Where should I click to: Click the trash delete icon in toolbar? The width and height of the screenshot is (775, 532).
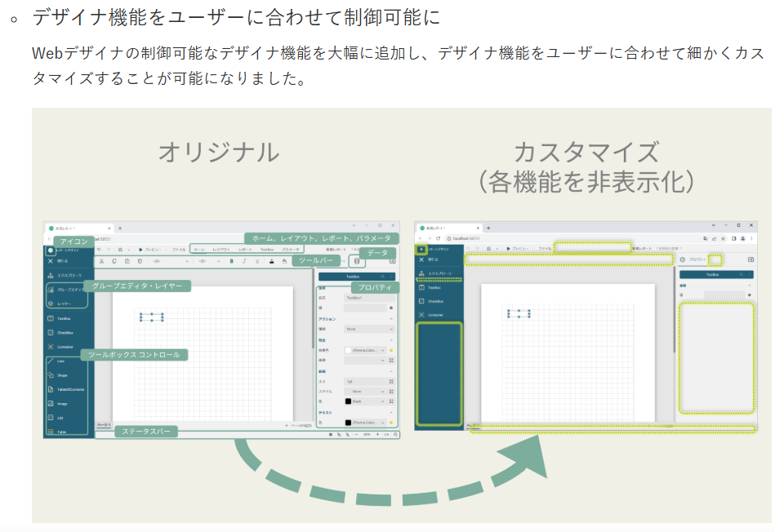click(140, 261)
